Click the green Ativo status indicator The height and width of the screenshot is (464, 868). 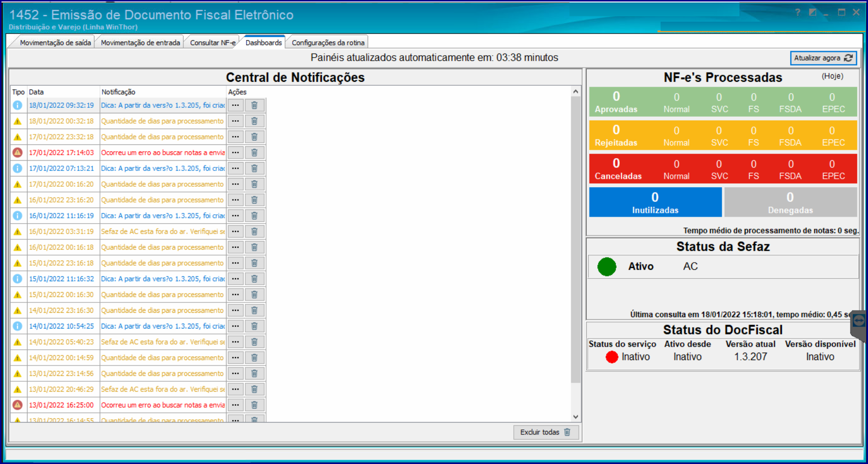tap(607, 267)
